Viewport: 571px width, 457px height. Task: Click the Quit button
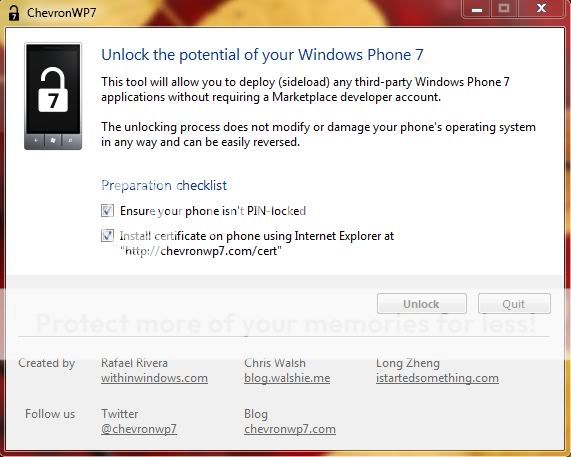pos(514,304)
